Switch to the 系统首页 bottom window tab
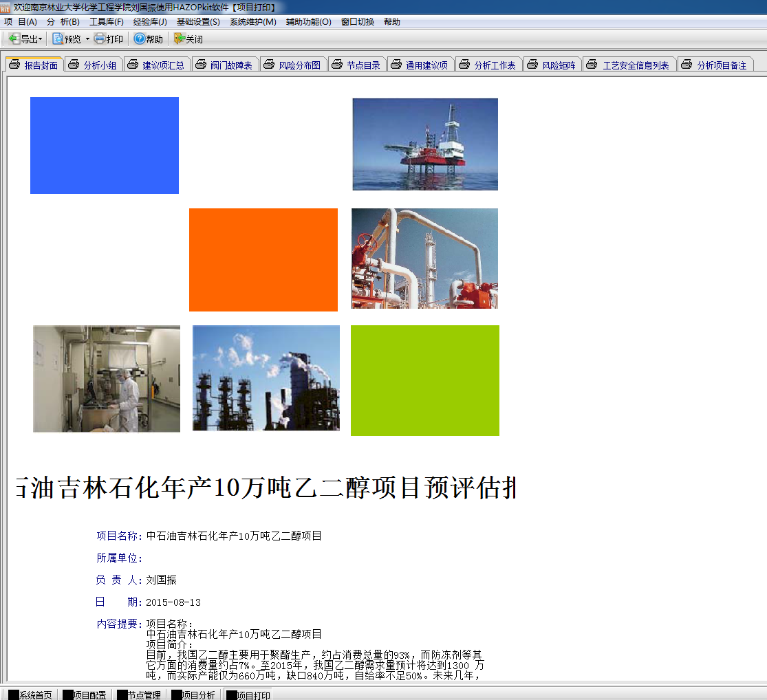The image size is (767, 700). [30, 694]
